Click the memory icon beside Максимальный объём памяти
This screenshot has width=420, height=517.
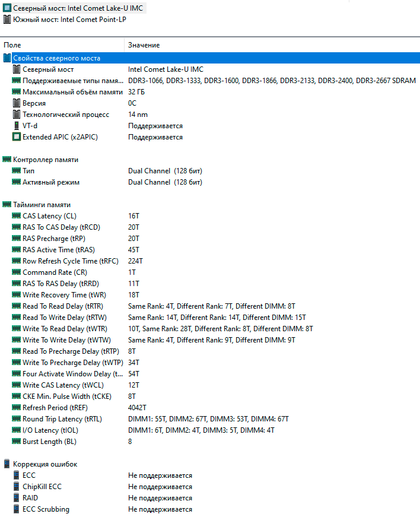16,91
